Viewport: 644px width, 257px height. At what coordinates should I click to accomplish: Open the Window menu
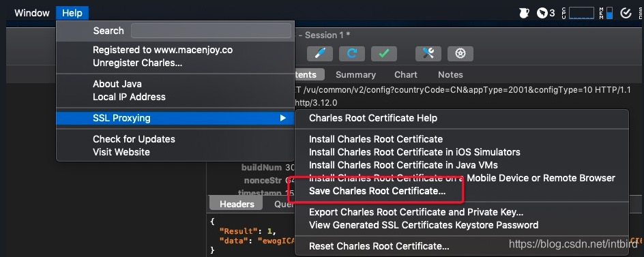click(31, 13)
